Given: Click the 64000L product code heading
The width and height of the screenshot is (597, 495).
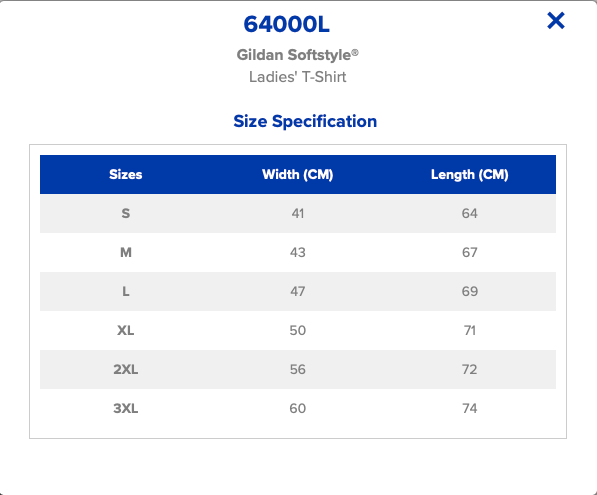Looking at the screenshot, I should pyautogui.click(x=286, y=24).
